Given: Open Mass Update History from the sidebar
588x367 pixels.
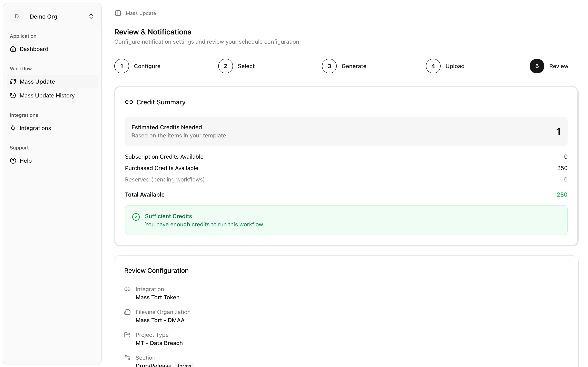Looking at the screenshot, I should click(47, 95).
